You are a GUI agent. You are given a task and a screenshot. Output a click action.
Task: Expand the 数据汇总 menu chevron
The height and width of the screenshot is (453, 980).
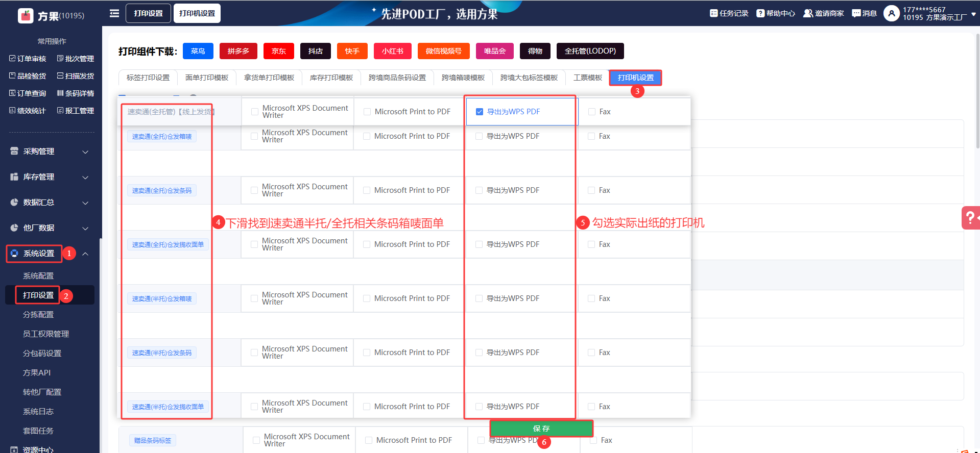[x=85, y=203]
